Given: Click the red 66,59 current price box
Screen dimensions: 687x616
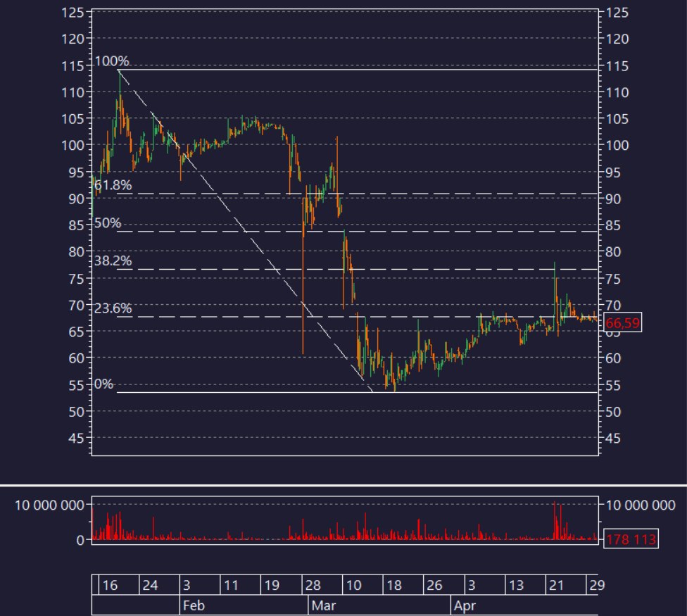Looking at the screenshot, I should coord(622,322).
